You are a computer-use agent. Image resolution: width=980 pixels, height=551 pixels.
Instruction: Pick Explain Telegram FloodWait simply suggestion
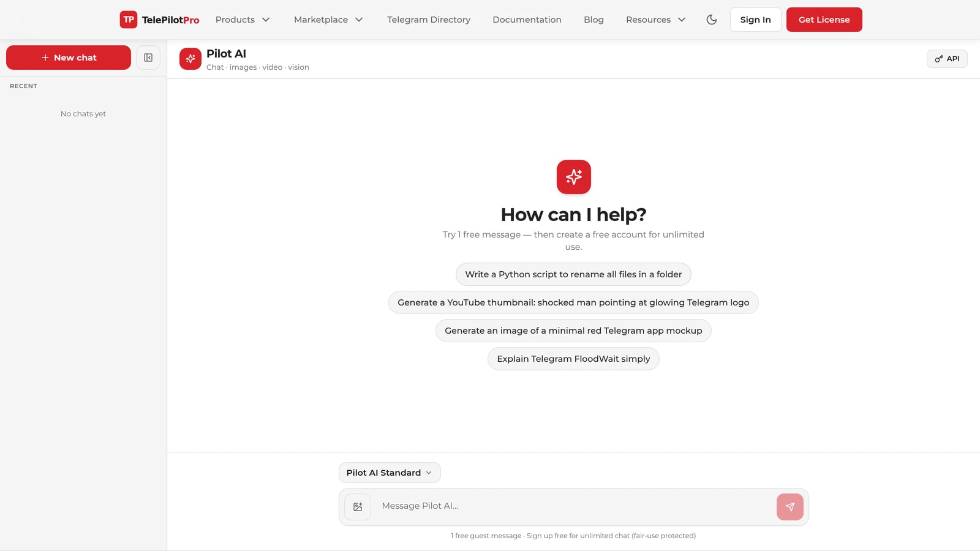pos(573,359)
